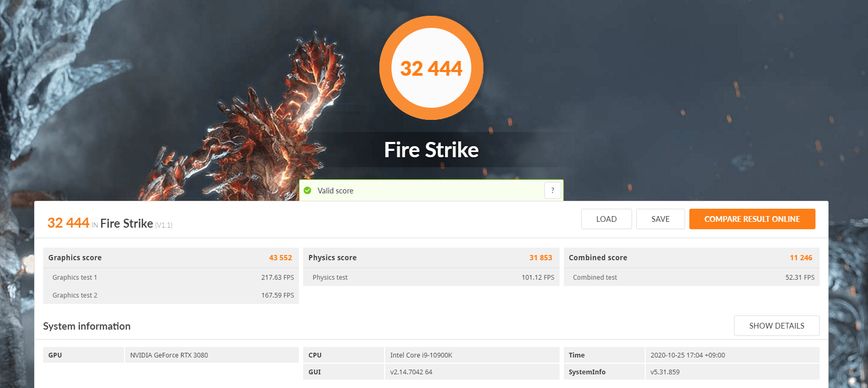
Task: Select the 52.31 FPS value
Action: click(800, 277)
